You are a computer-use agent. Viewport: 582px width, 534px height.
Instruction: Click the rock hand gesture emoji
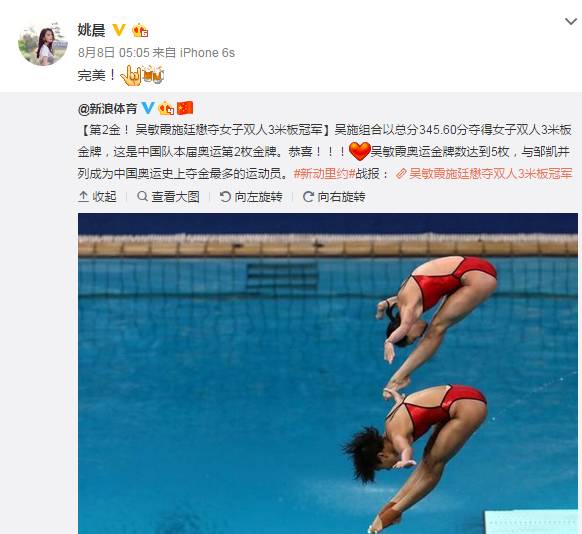tap(131, 75)
